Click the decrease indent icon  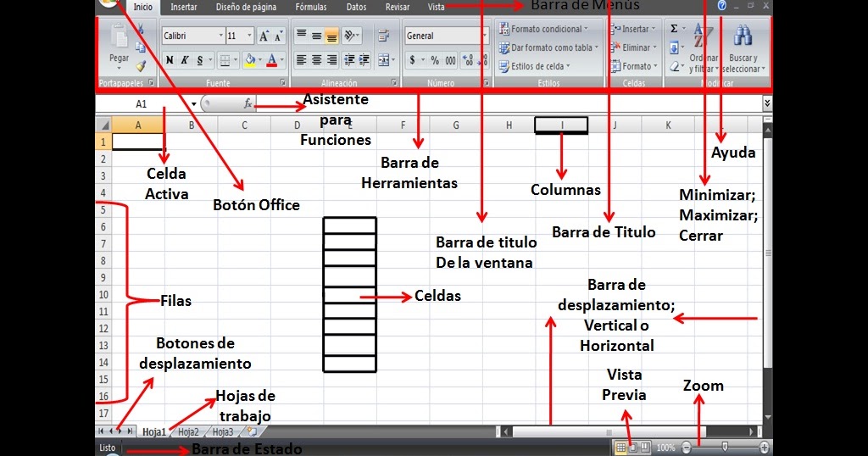click(349, 60)
